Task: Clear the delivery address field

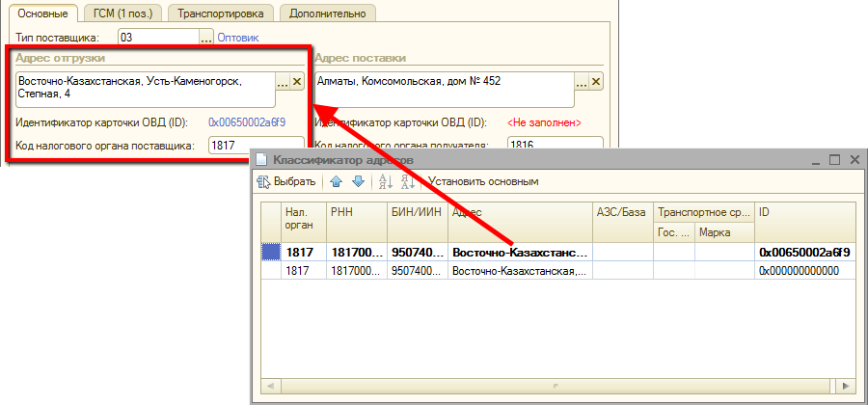Action: [594, 82]
